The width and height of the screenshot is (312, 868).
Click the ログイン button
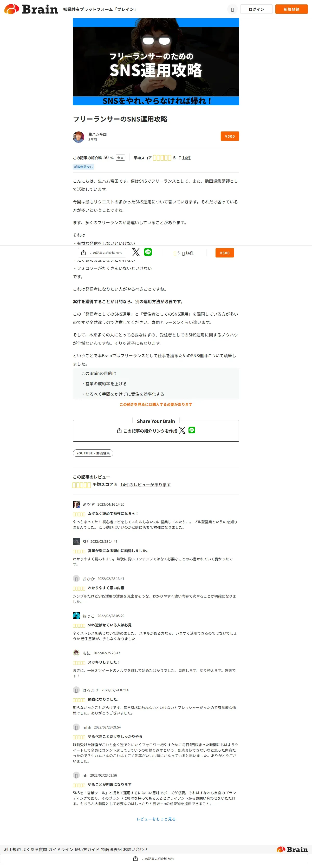point(256,9)
